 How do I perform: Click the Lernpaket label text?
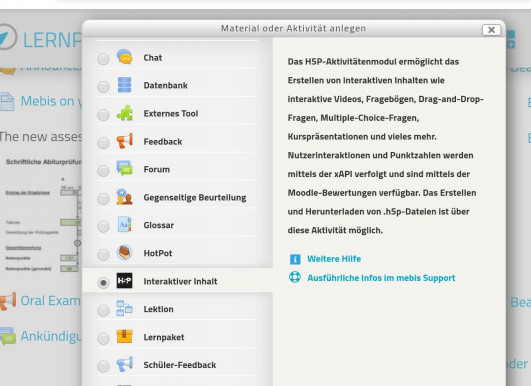164,337
